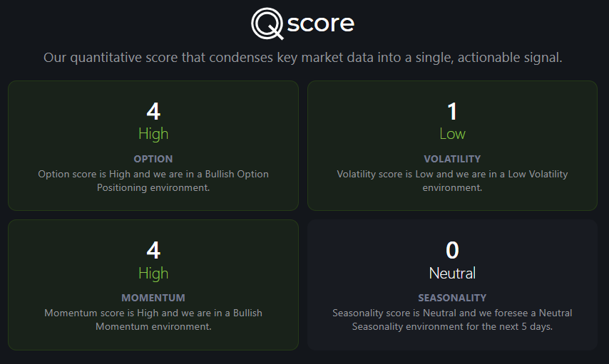Click the Option score number 4
This screenshot has width=609, height=364.
tap(153, 111)
